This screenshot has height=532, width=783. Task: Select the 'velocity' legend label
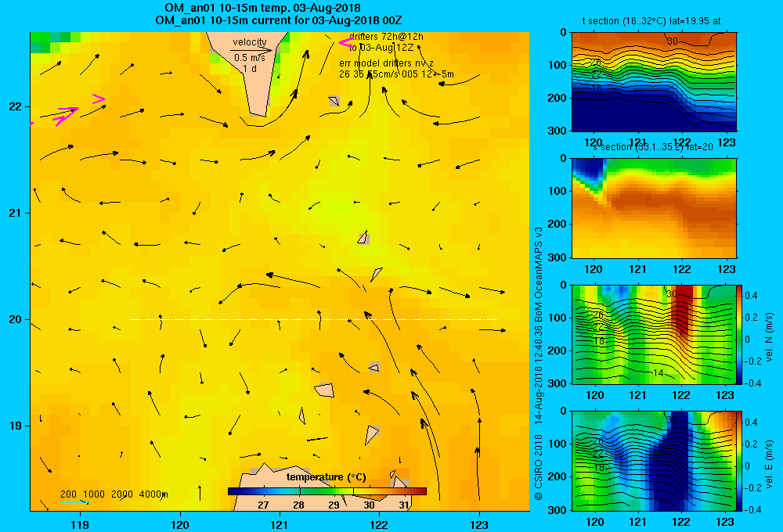250,42
